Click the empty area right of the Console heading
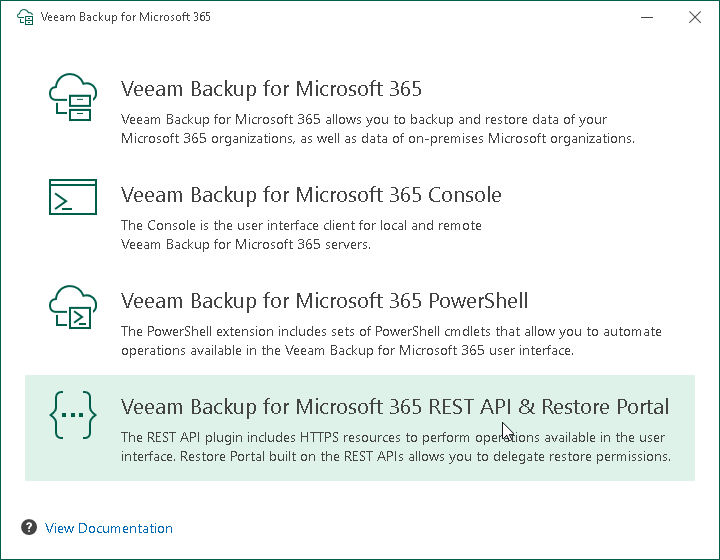 pyautogui.click(x=600, y=196)
